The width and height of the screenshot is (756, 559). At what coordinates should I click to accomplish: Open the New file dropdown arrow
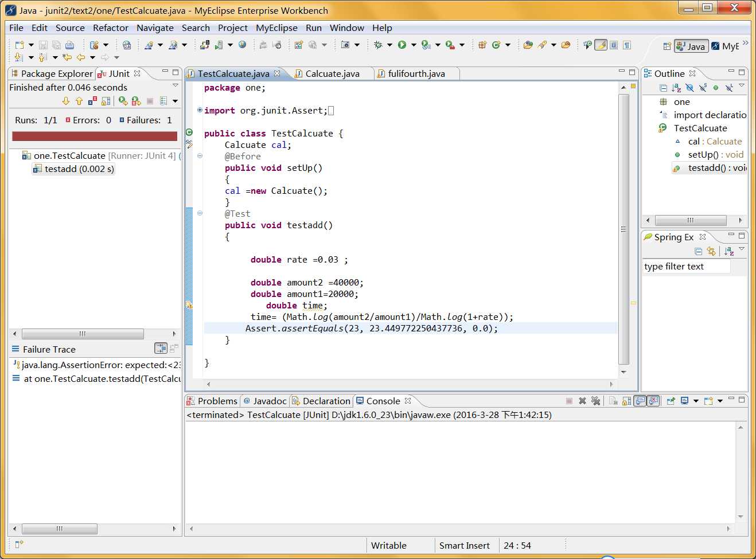pos(31,45)
